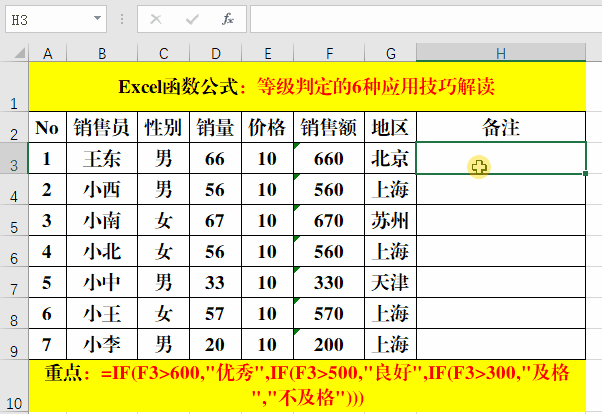602x414 pixels.
Task: Select row 3 header
Action: (14, 159)
